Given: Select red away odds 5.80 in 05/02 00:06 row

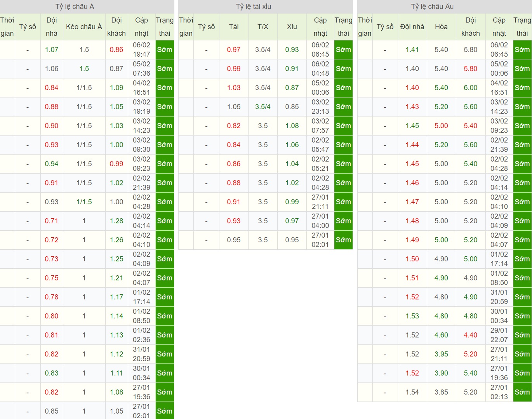Looking at the screenshot, I should click(x=471, y=69).
